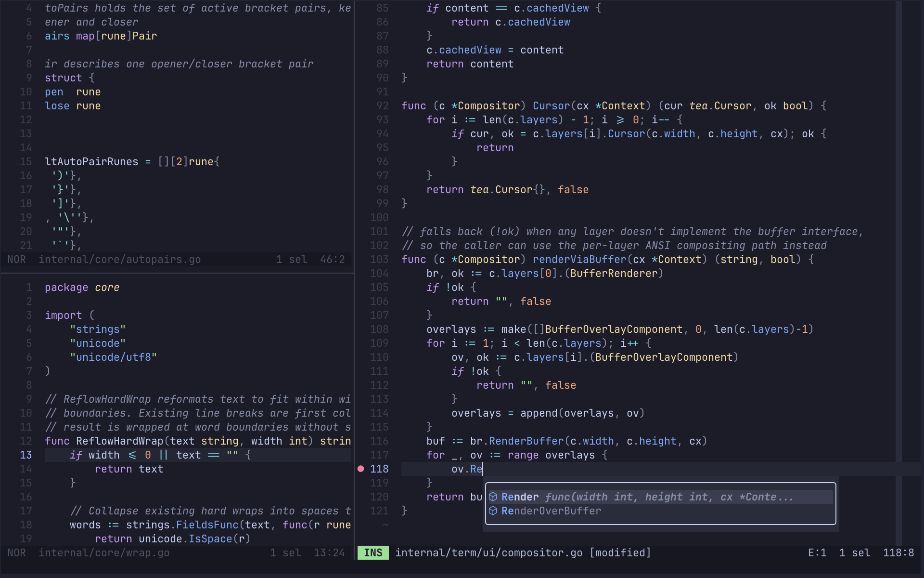The image size is (924, 578).
Task: Click the renderViaBuffer function name
Action: click(x=579, y=260)
